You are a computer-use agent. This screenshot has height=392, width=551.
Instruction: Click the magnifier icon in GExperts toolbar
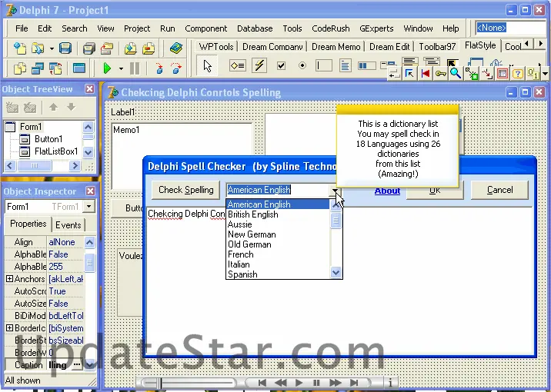coord(456,73)
